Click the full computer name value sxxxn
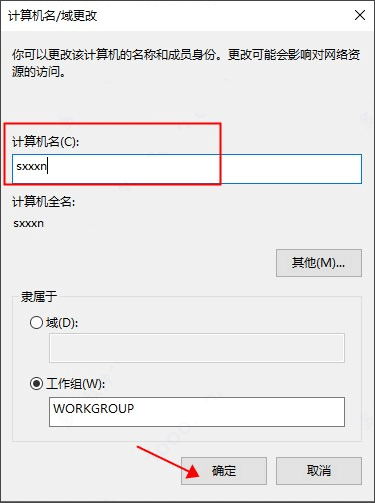 tap(29, 223)
